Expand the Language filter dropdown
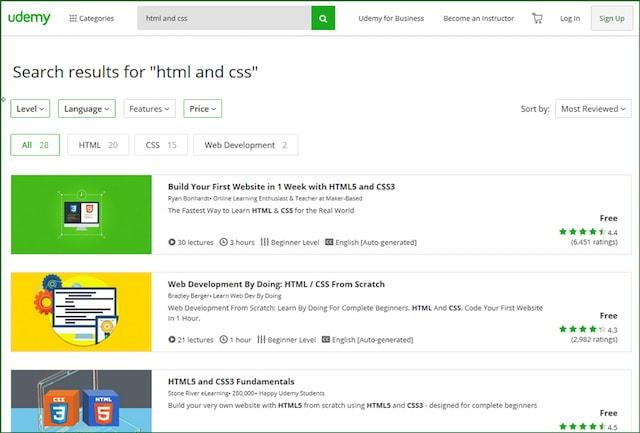 tap(87, 109)
